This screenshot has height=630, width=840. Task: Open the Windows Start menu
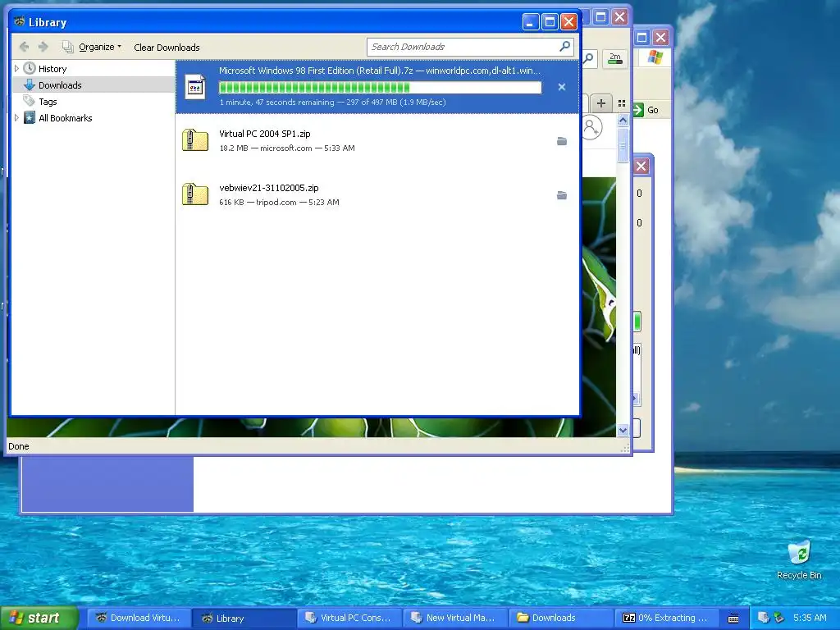point(39,618)
